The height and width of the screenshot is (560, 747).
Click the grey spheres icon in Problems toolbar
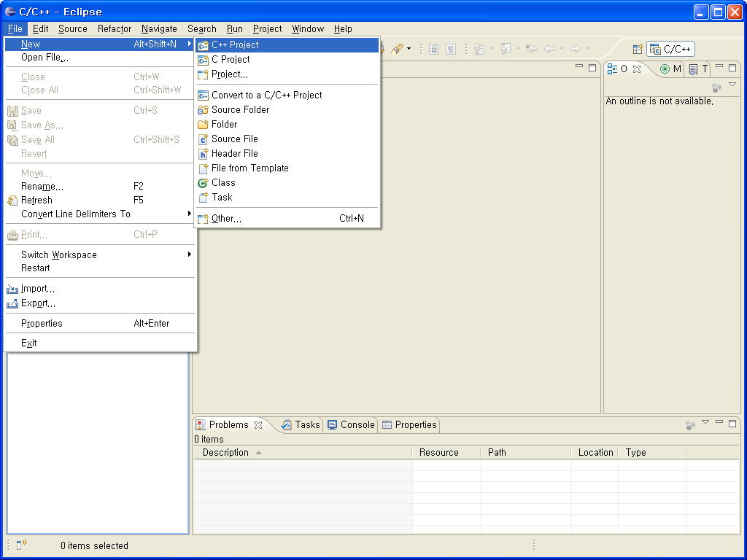(690, 425)
